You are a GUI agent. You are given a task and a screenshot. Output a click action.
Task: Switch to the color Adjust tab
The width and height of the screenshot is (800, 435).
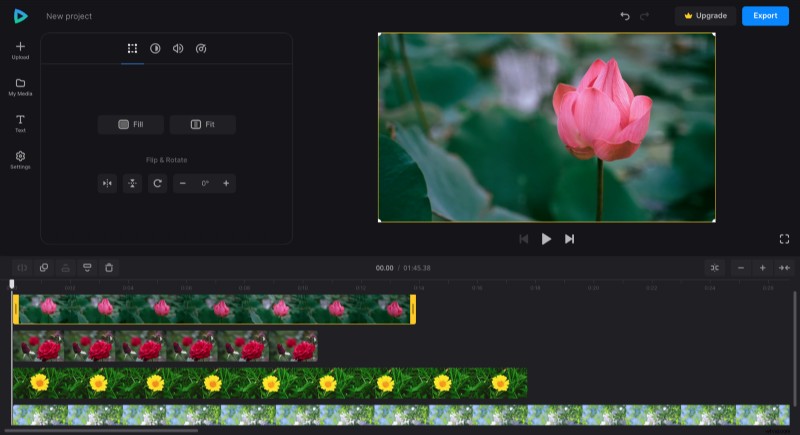(x=155, y=48)
